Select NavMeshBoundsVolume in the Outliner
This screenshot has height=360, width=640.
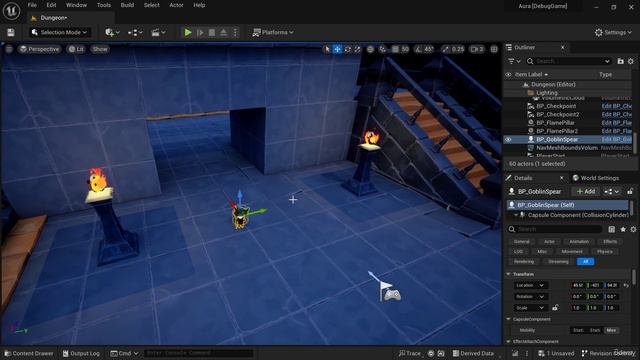(567, 148)
